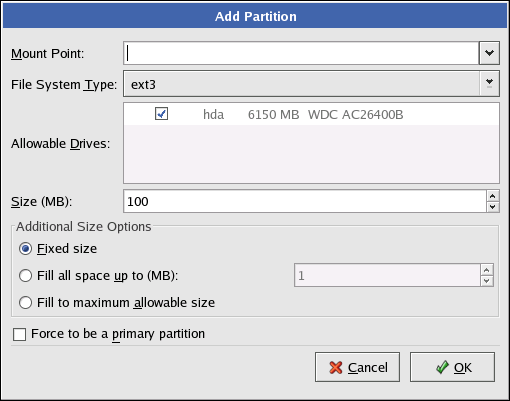Open the Mount Point dropdown arrow
The image size is (510, 401).
pos(489,53)
